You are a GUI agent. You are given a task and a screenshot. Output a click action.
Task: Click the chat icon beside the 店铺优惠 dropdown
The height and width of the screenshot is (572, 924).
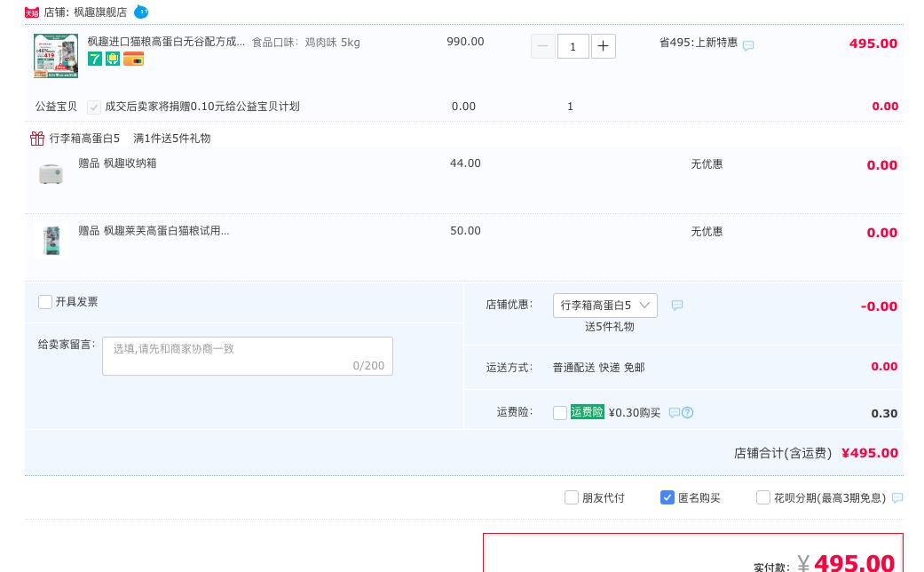click(x=677, y=306)
